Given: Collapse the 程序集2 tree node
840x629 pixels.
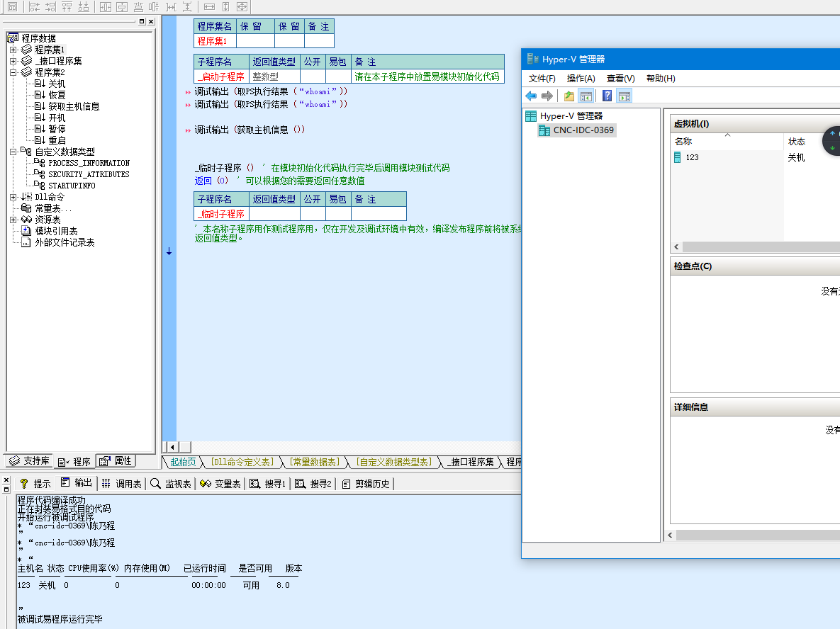Looking at the screenshot, I should tap(13, 72).
